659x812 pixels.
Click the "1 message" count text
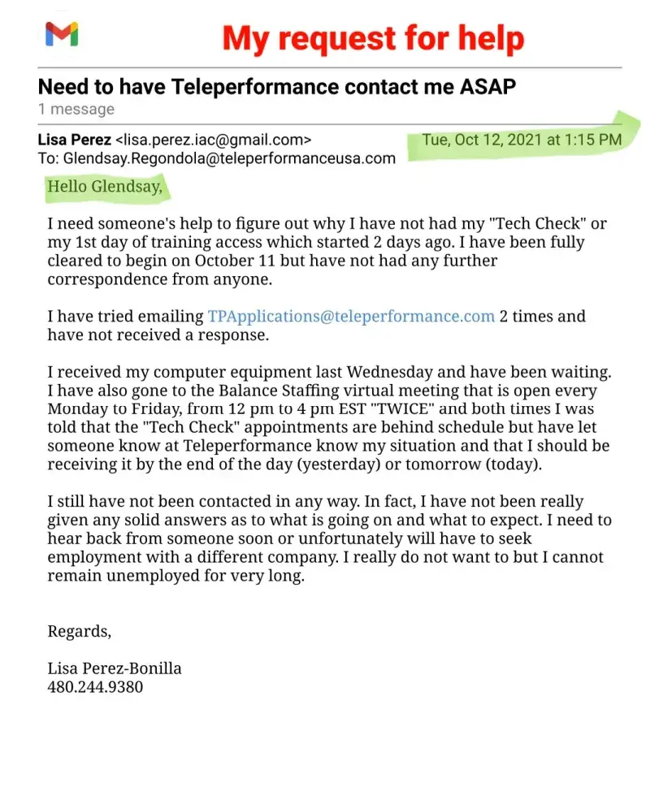pyautogui.click(x=76, y=109)
